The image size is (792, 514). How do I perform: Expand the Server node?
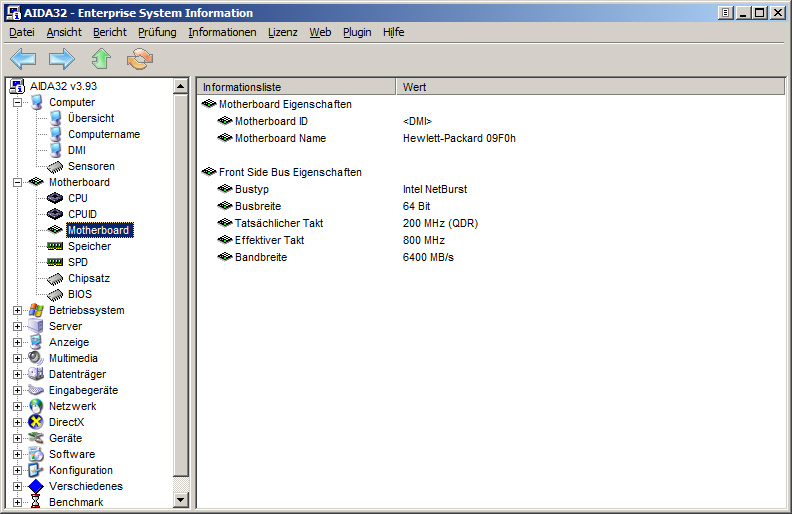pos(18,327)
